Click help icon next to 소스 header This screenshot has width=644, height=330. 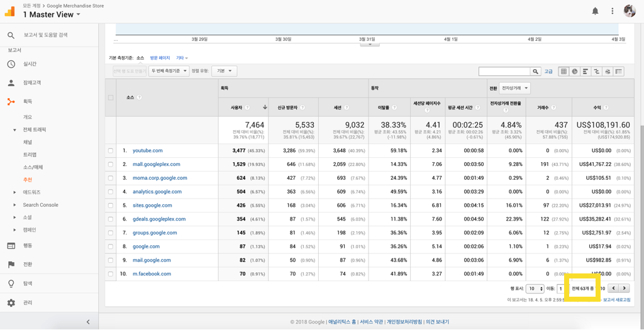140,97
